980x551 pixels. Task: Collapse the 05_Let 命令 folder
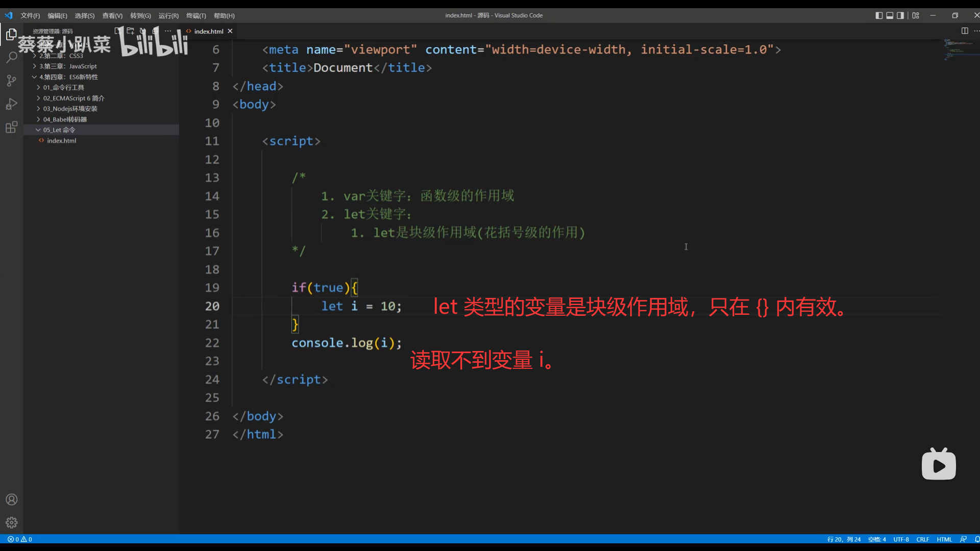pos(59,130)
